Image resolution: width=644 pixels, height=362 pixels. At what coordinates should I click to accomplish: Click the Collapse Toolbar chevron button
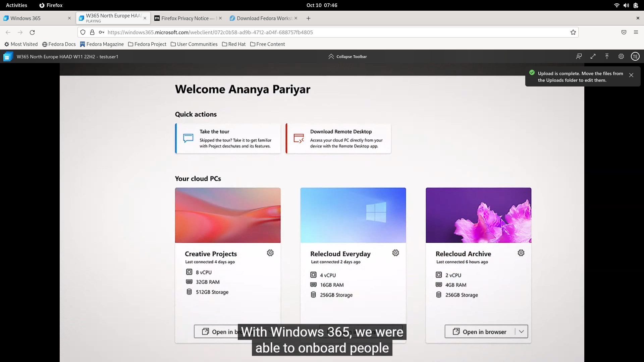pyautogui.click(x=347, y=57)
